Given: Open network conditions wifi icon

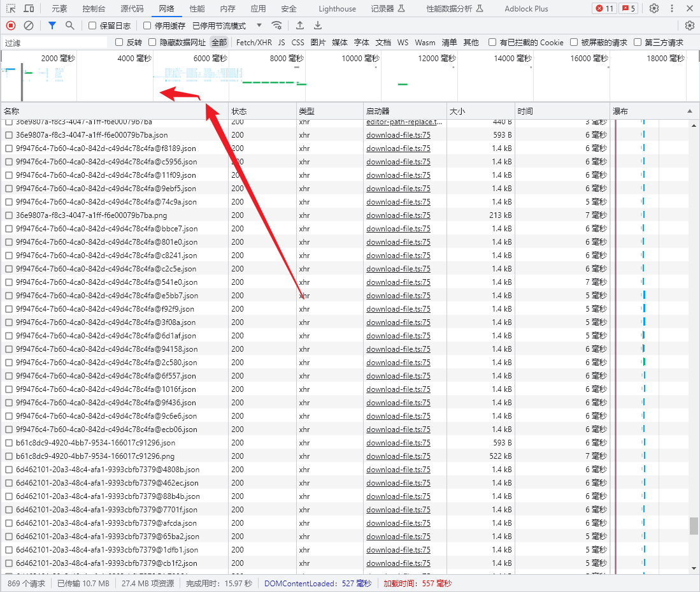Looking at the screenshot, I should pos(277,25).
